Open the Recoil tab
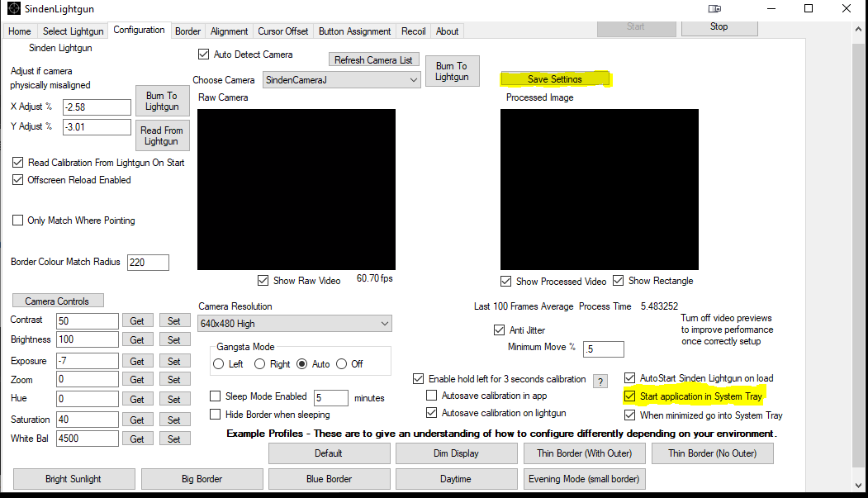868x498 pixels. point(414,31)
